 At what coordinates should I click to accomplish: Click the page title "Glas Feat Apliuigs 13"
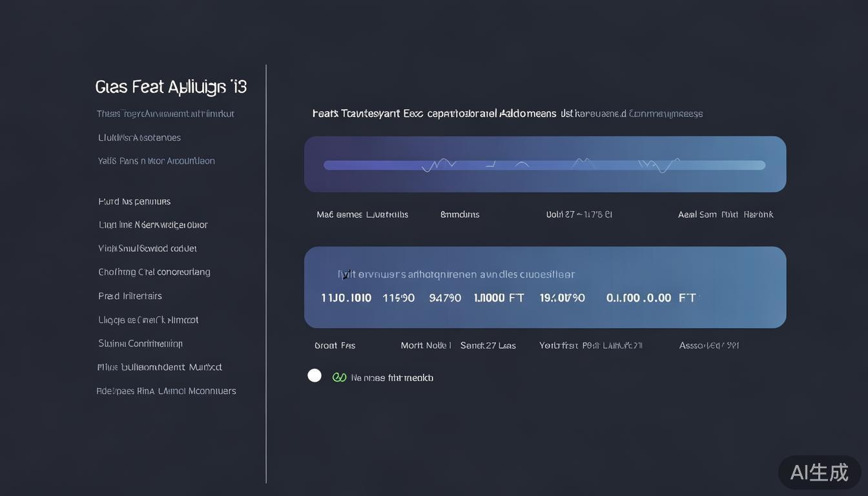click(171, 86)
